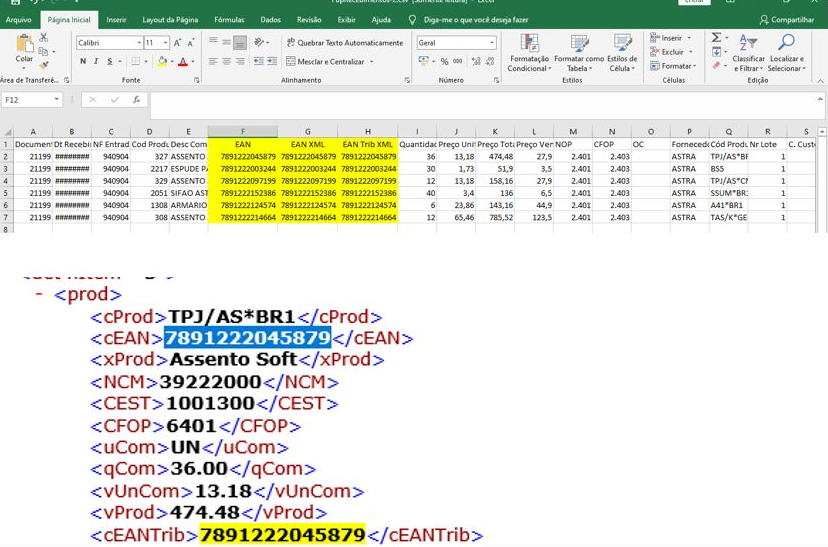Click the Insert Function fx icon
Viewport: 828px width, 547px height.
(136, 100)
